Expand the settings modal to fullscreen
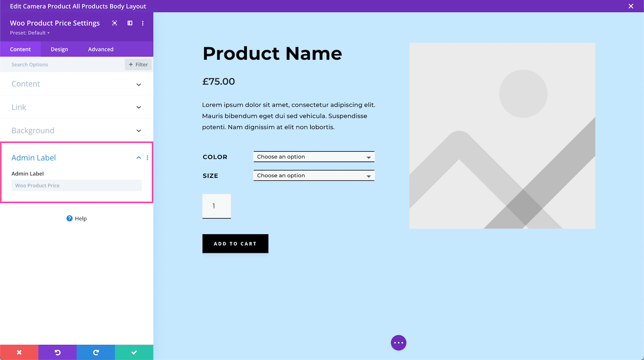 tap(114, 23)
